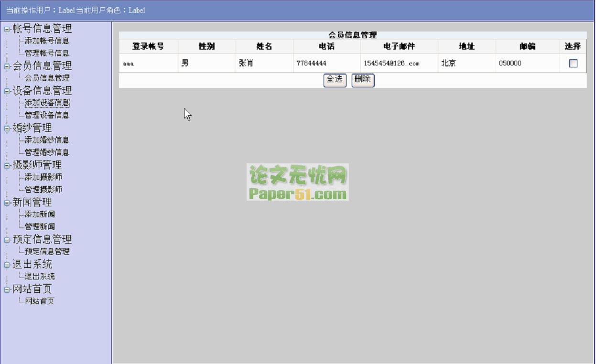Open the 会员信息管理 child link

click(x=47, y=78)
